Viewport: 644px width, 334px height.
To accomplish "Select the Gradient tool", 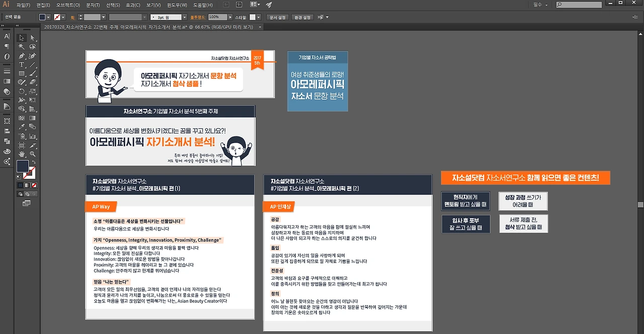I will pos(33,118).
